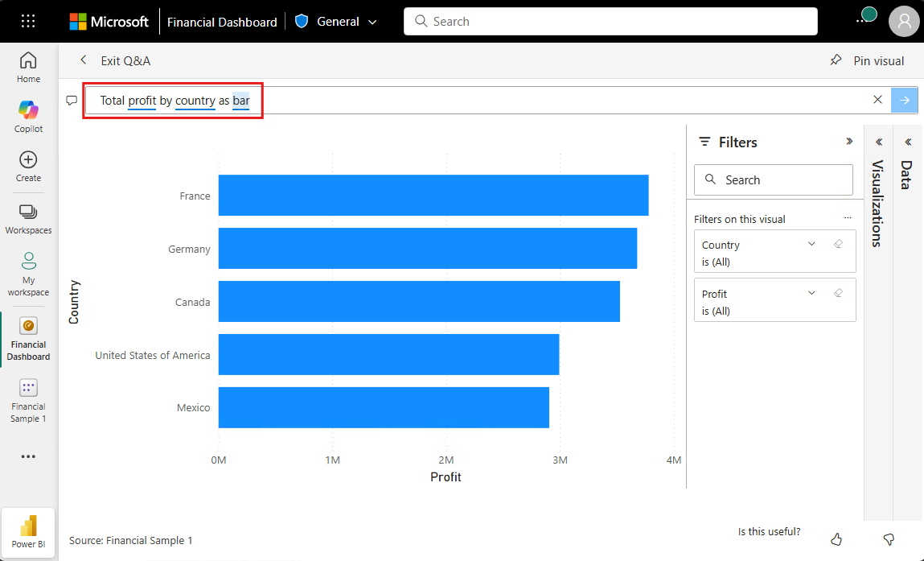Screen dimensions: 924x561
Task: Give thumbs up on 'Is this useful?'
Action: (836, 539)
